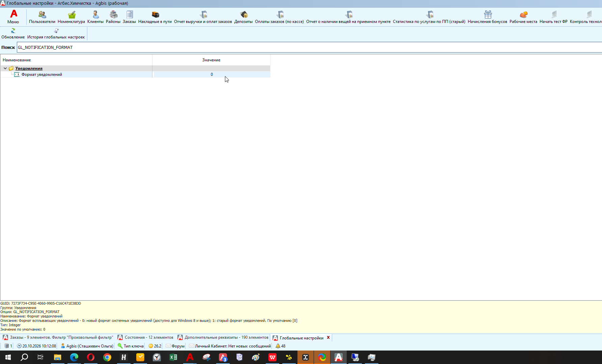Click Начать тест ФР icon
602x364 pixels.
point(553,17)
